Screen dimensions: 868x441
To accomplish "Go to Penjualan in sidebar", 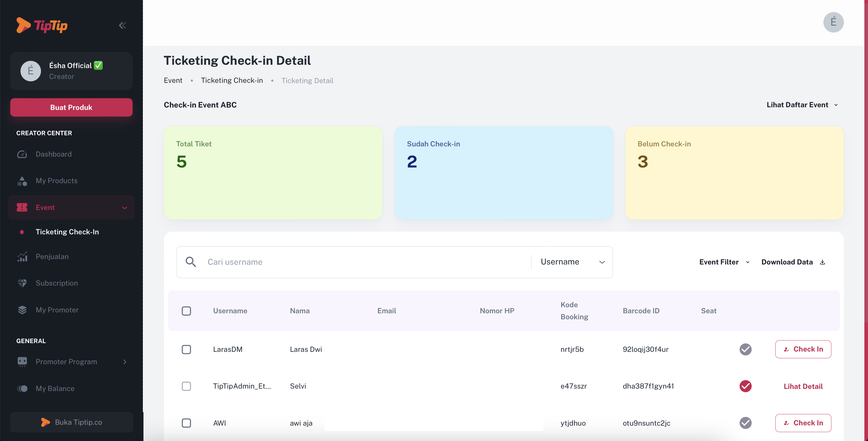I will coord(52,256).
